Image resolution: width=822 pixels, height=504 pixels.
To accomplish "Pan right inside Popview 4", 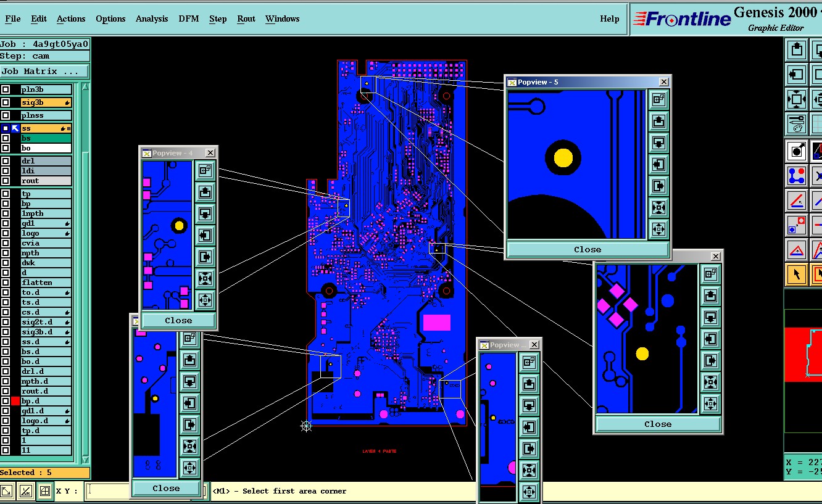I will (205, 257).
